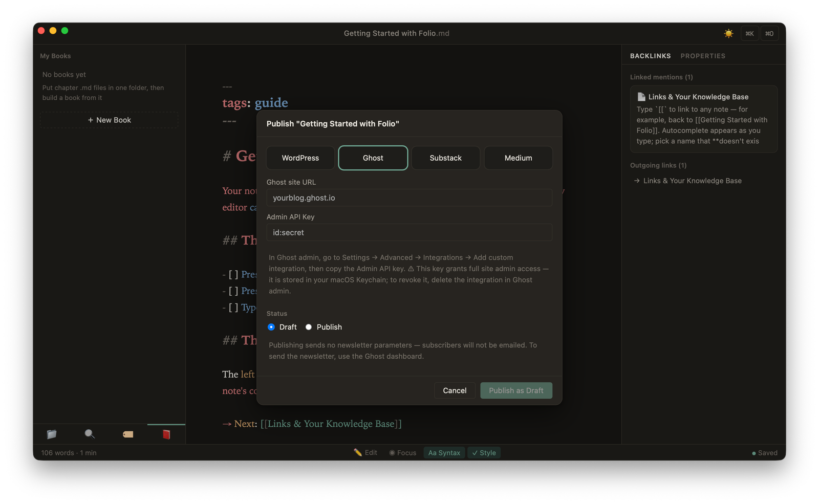Toggle Aa Syntax highlighting
The image size is (819, 504).
[444, 453]
